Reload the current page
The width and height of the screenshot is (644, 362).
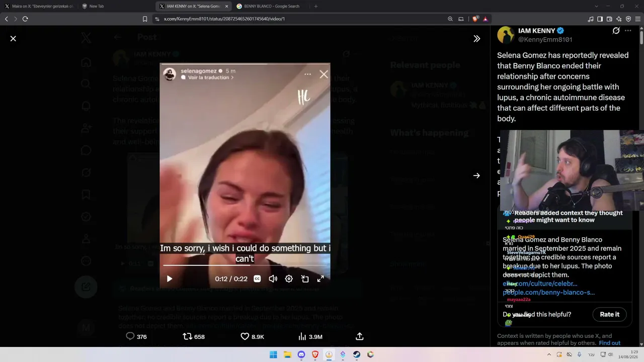point(25,19)
